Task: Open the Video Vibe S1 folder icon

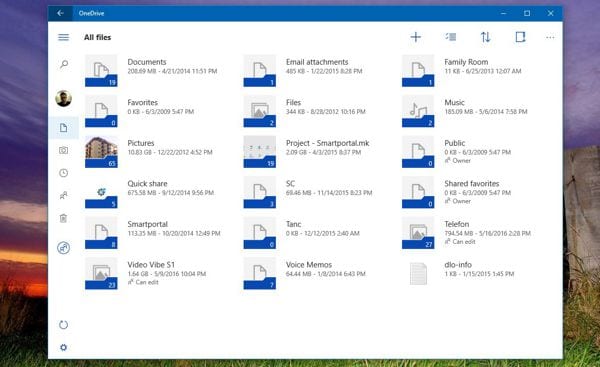Action: pos(101,274)
